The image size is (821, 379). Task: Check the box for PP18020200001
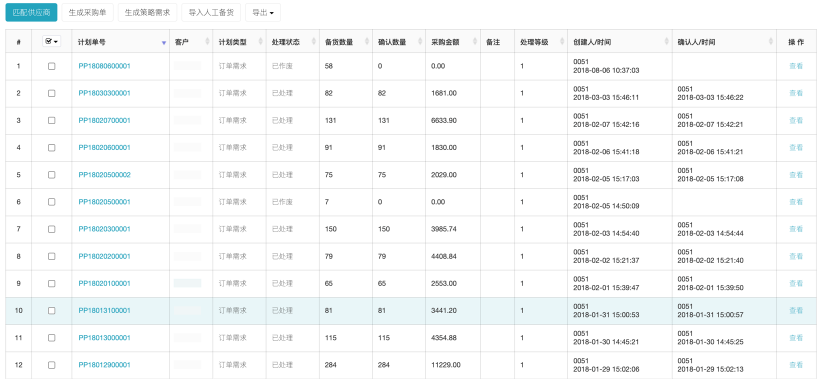pyautogui.click(x=51, y=256)
